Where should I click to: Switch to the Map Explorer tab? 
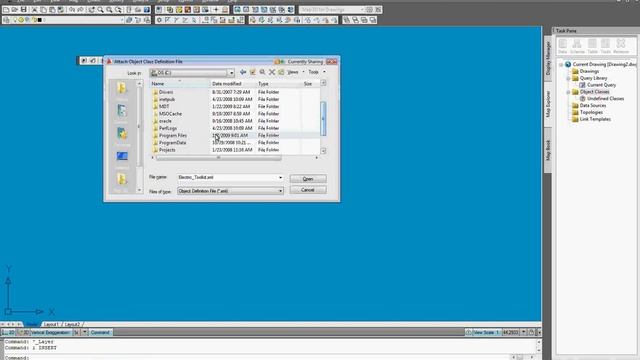(x=548, y=104)
